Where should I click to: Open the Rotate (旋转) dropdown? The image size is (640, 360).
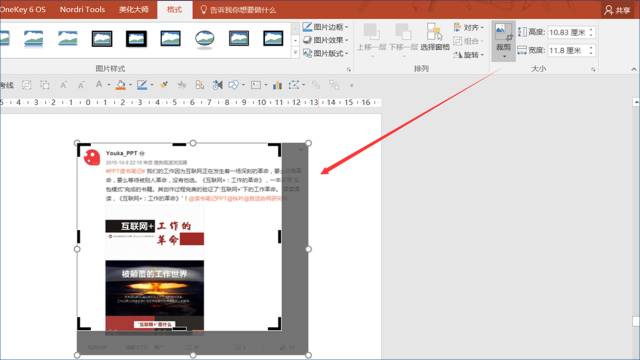[x=469, y=54]
